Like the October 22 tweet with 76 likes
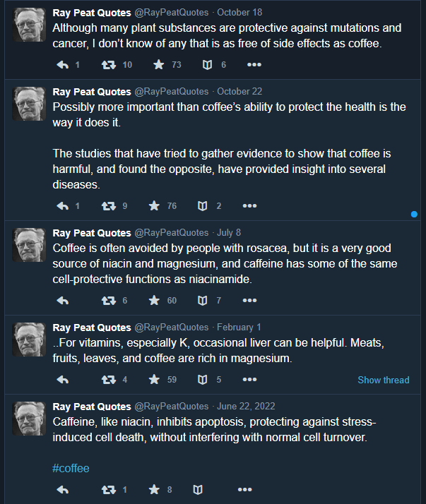This screenshot has width=426, height=504. click(154, 206)
